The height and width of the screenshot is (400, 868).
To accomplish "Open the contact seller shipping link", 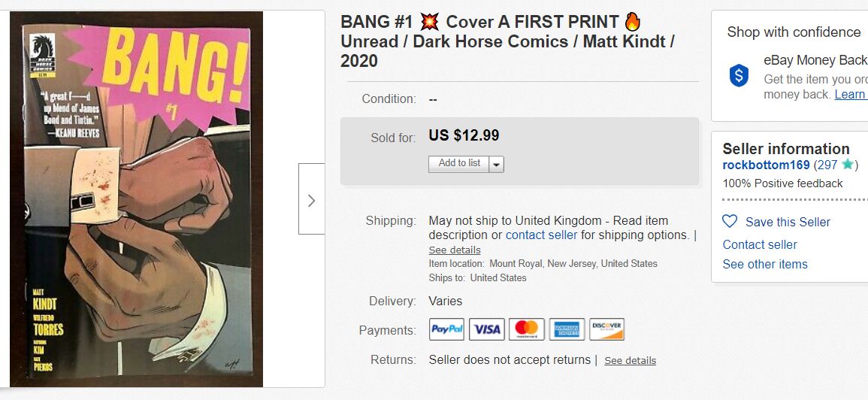I will click(541, 235).
